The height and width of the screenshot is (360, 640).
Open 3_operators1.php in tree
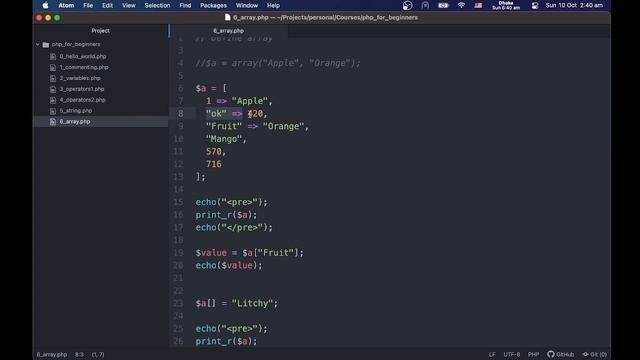[82, 89]
